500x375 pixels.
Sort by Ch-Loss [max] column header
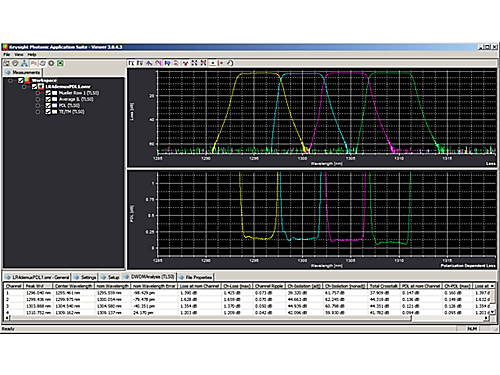[x=237, y=286]
